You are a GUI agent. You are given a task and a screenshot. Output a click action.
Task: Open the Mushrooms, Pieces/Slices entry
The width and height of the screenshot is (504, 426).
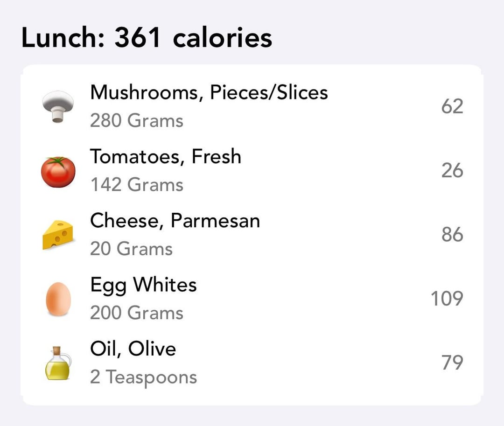252,106
